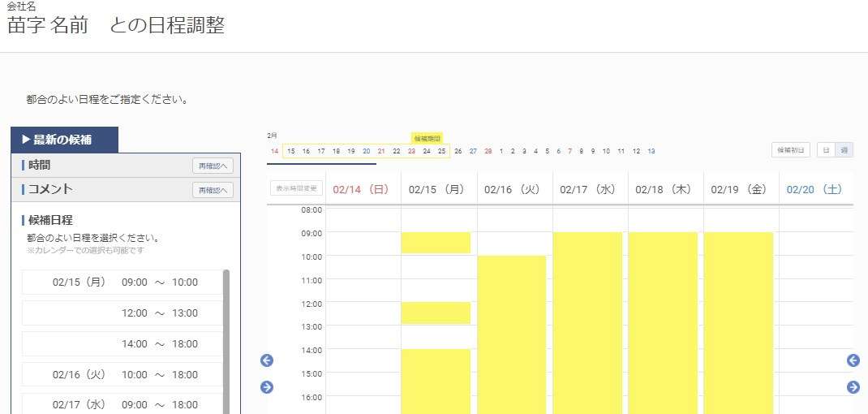Open the 最新の候補 tab
This screenshot has height=414, width=868.
[x=65, y=140]
